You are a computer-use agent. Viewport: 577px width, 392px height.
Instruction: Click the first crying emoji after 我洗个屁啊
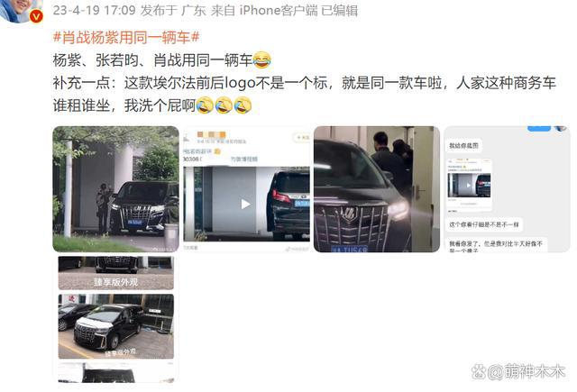coord(205,105)
